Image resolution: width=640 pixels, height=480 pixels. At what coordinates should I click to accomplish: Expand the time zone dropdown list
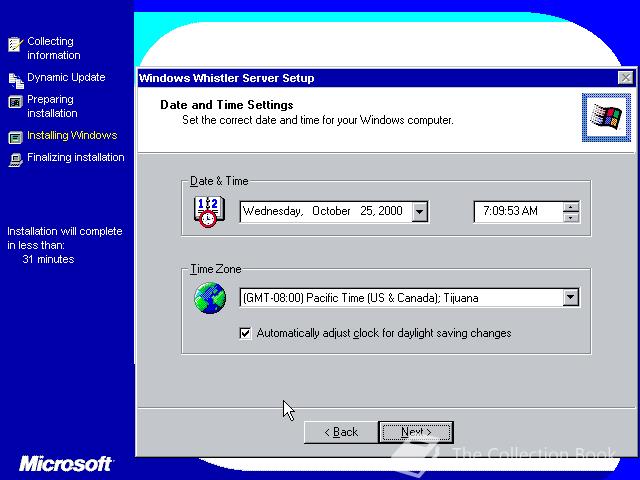click(x=570, y=298)
